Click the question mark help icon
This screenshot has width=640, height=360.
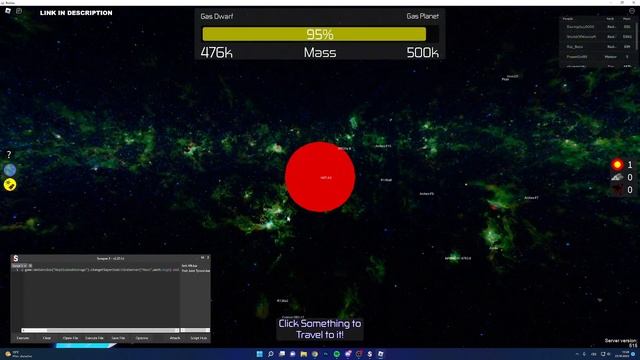[x=9, y=155]
